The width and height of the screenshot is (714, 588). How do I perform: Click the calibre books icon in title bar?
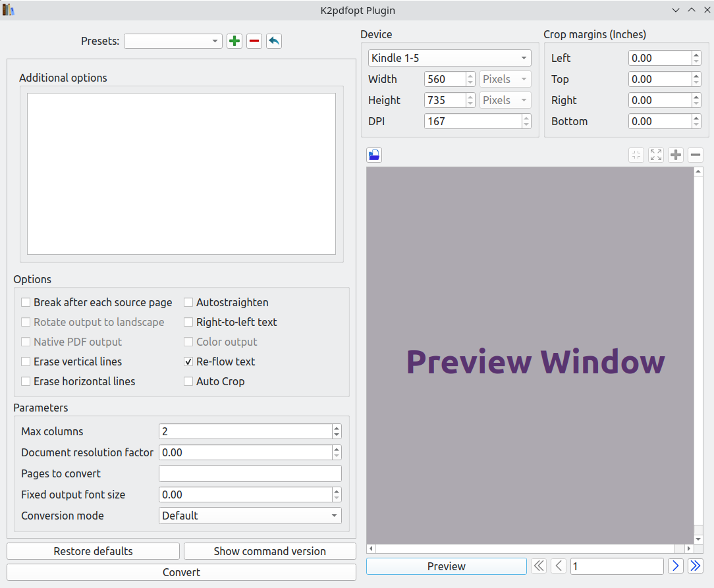pyautogui.click(x=8, y=10)
